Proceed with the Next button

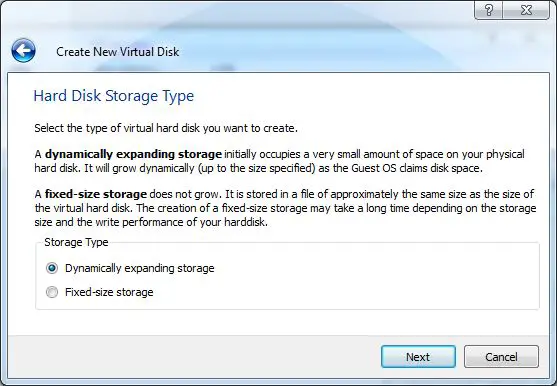pos(418,357)
